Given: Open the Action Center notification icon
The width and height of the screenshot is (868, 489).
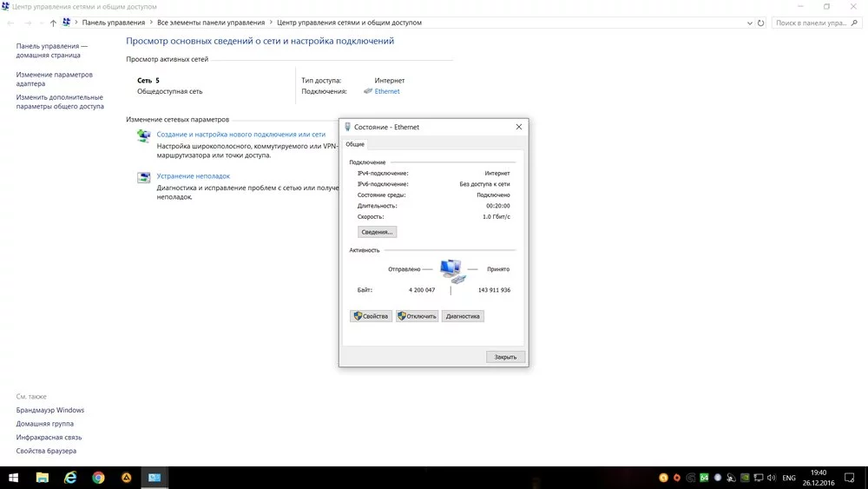Looking at the screenshot, I should [x=851, y=478].
